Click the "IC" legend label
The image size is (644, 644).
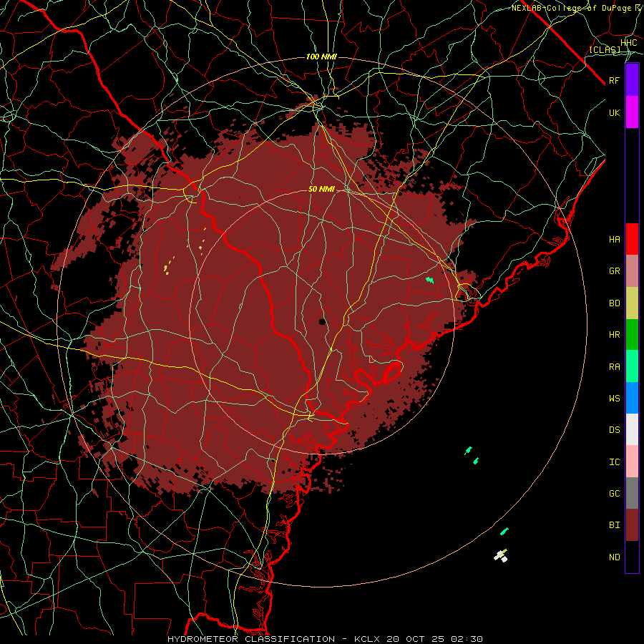(614, 462)
